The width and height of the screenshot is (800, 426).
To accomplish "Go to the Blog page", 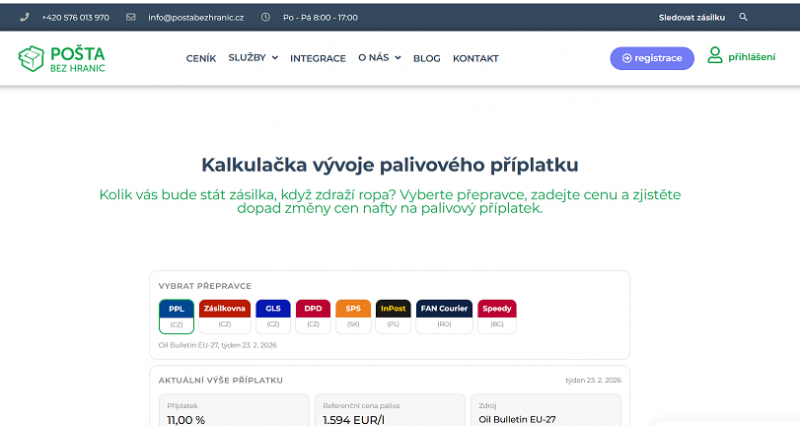I will 426,58.
